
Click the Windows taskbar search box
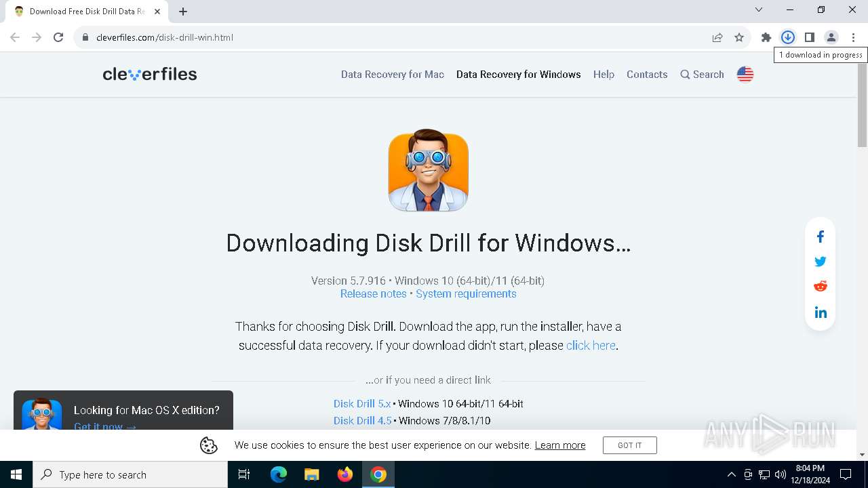(x=130, y=474)
